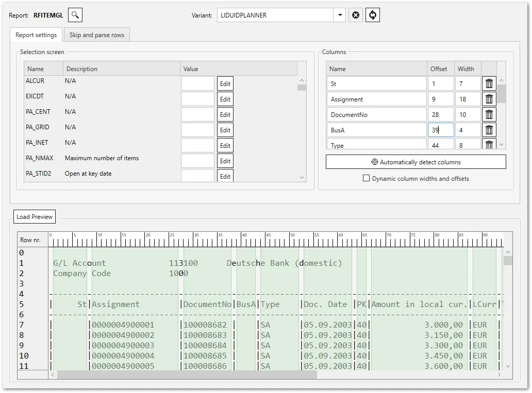Click preview document number 100008684
The height and width of the screenshot is (393, 532).
pyautogui.click(x=205, y=346)
